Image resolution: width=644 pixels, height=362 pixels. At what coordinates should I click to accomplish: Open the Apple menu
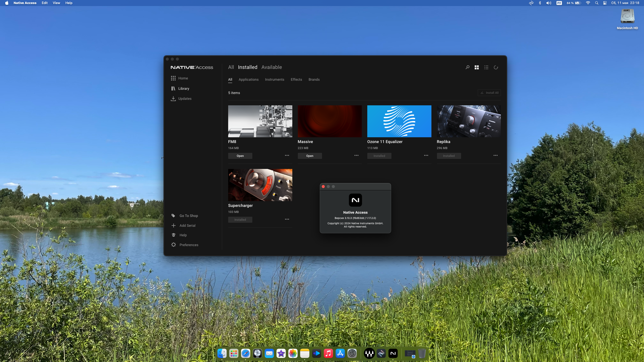click(7, 3)
